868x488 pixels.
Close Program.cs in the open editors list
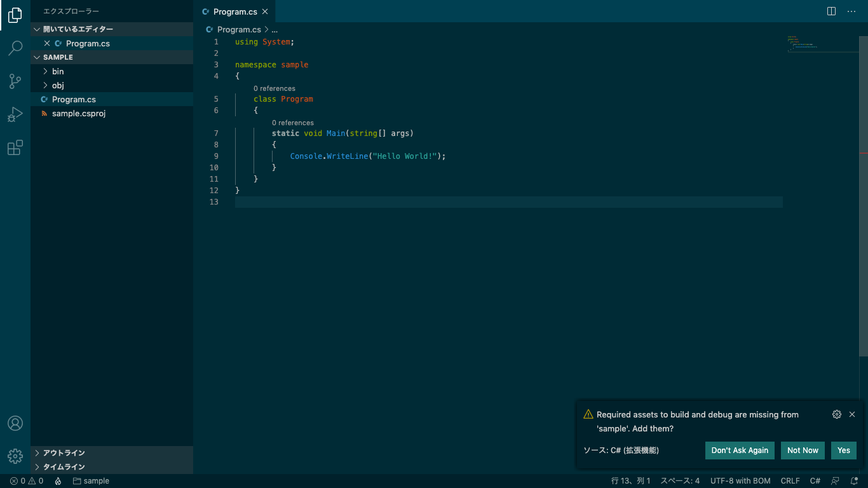(x=47, y=43)
